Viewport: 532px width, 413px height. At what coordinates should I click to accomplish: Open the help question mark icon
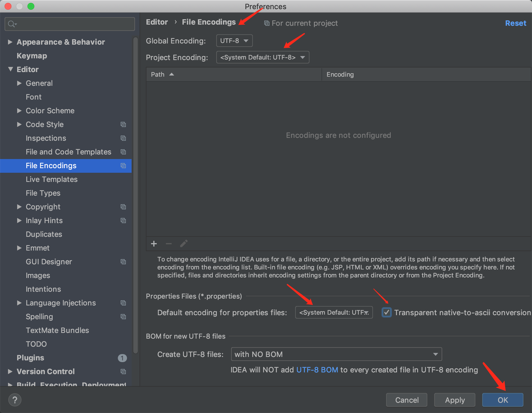click(15, 400)
